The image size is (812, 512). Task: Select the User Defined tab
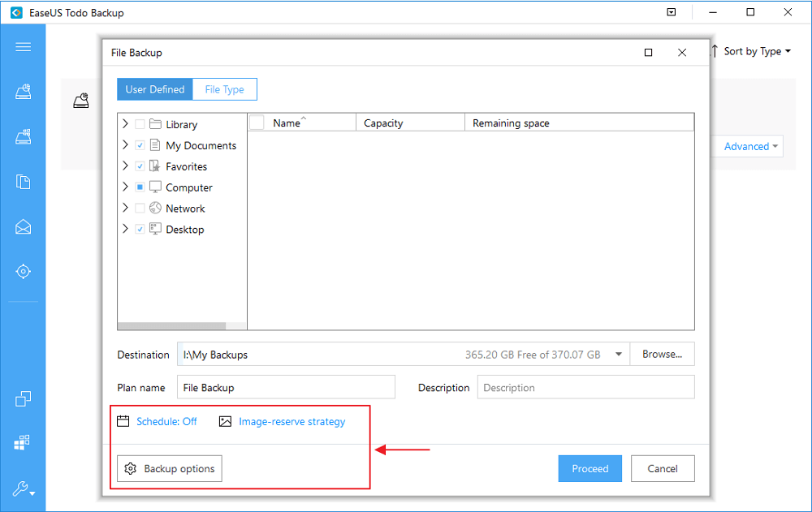coord(155,89)
